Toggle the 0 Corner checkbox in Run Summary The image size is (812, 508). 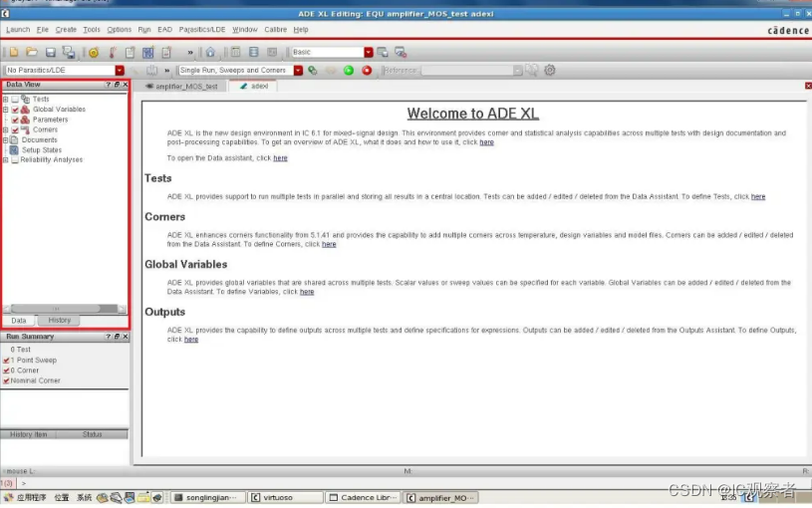click(6, 371)
